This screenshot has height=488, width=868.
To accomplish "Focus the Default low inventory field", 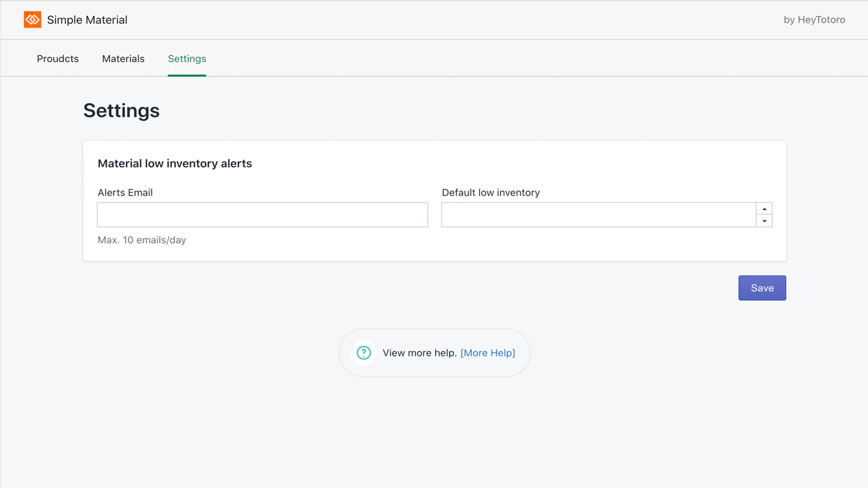I will click(x=599, y=215).
